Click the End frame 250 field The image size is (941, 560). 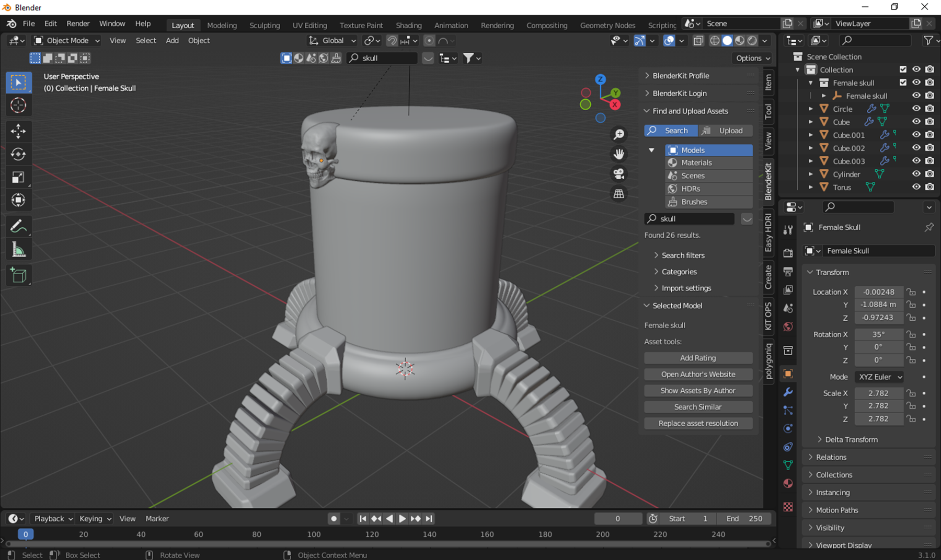744,519
